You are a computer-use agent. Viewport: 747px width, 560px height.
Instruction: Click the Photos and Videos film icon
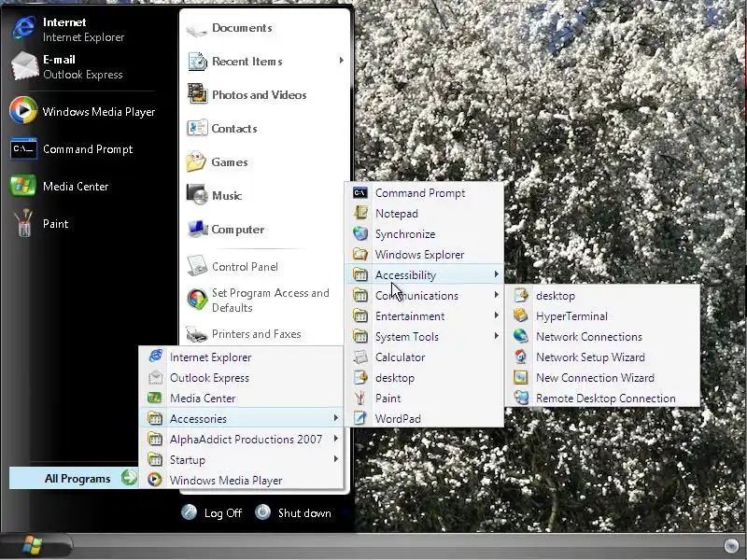[x=197, y=93]
